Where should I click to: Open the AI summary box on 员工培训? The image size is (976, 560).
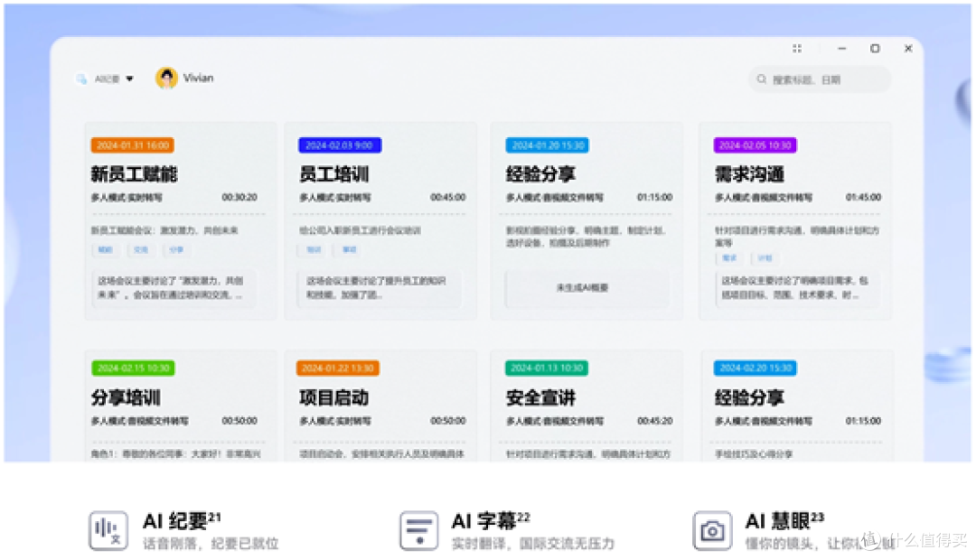[x=380, y=288]
